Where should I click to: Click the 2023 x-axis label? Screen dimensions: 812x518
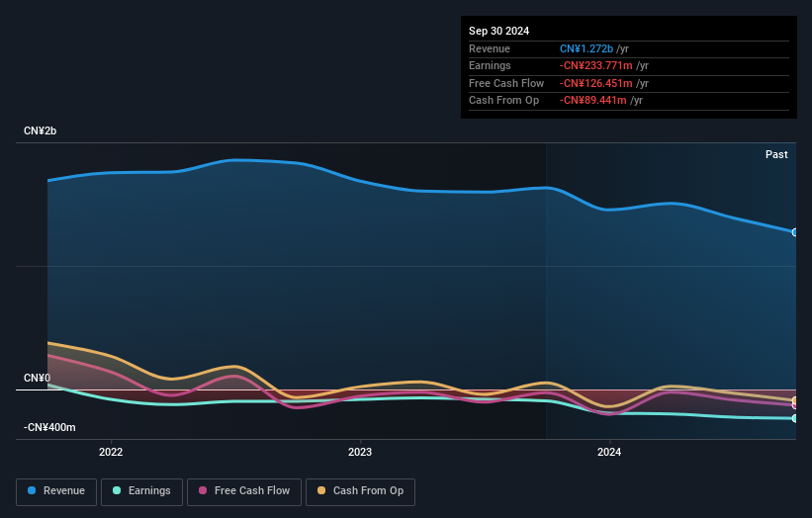click(x=360, y=452)
